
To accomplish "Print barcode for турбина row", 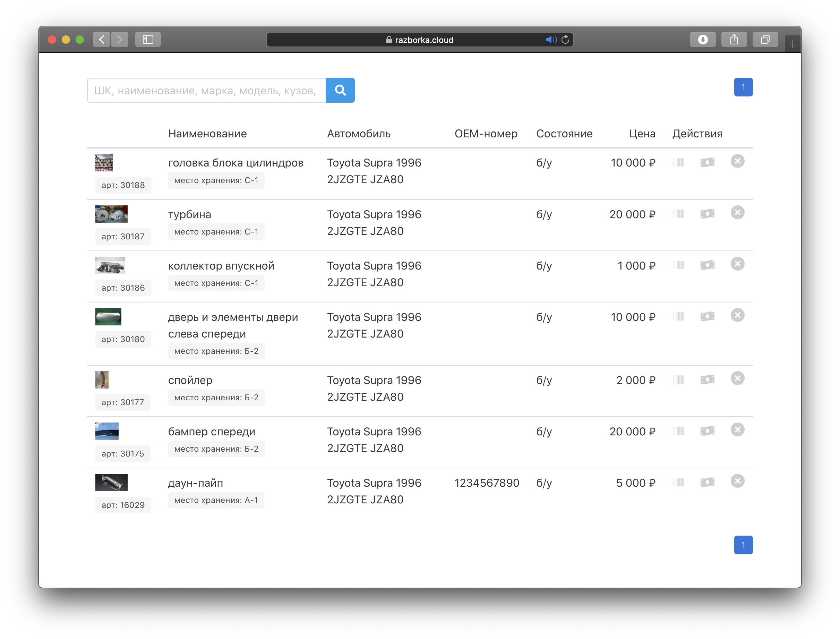I will pyautogui.click(x=678, y=214).
